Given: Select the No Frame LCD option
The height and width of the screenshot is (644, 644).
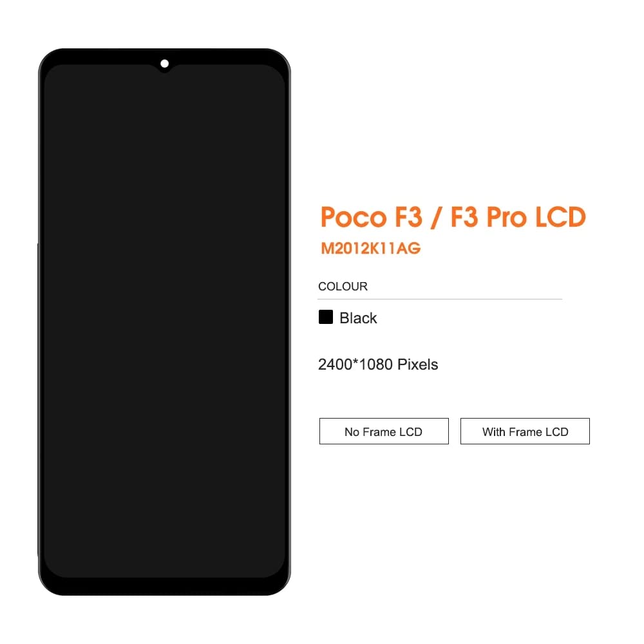Looking at the screenshot, I should [x=384, y=431].
